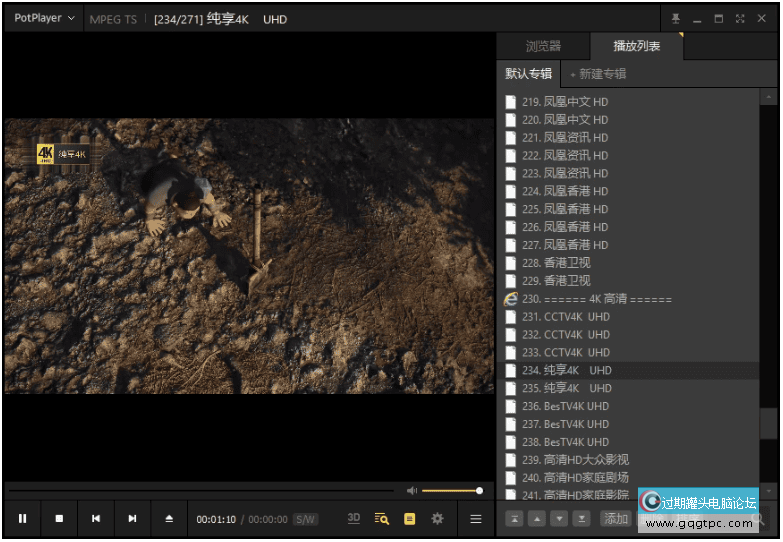The height and width of the screenshot is (542, 783).
Task: Select playlist item 232. CCTV4K UHD
Action: point(628,335)
